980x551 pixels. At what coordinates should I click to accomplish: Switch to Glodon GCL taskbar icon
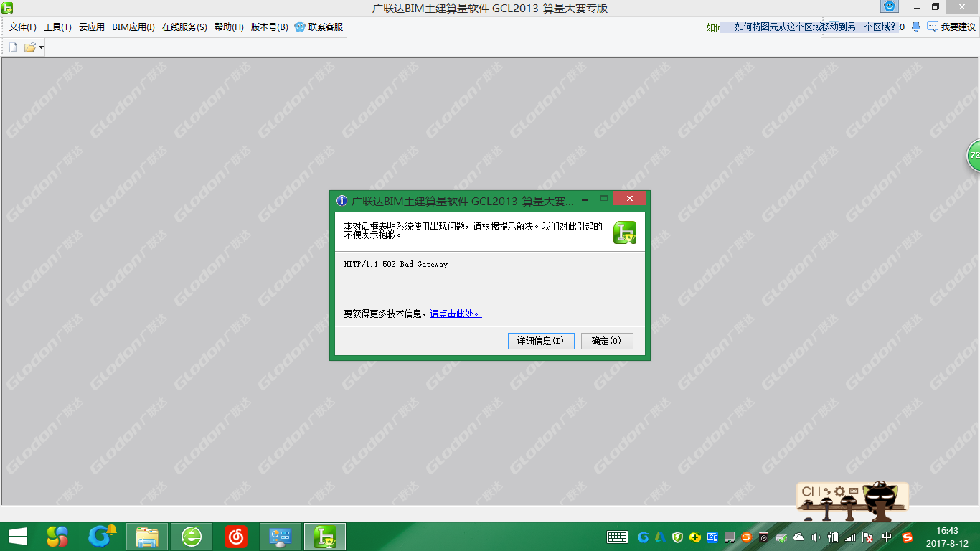[x=325, y=537]
